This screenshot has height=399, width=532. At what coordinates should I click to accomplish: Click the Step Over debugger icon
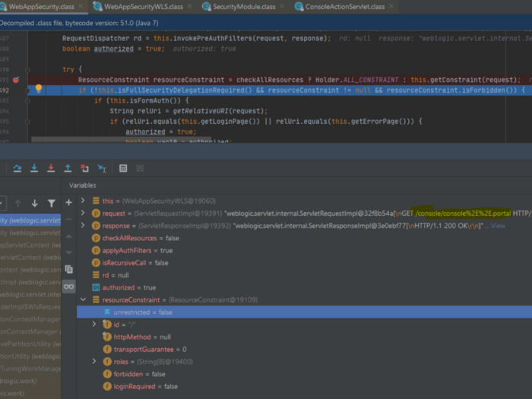coord(17,168)
